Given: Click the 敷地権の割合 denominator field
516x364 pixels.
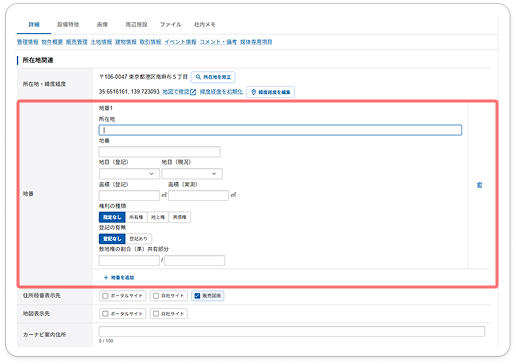Looking at the screenshot, I should coord(195,260).
